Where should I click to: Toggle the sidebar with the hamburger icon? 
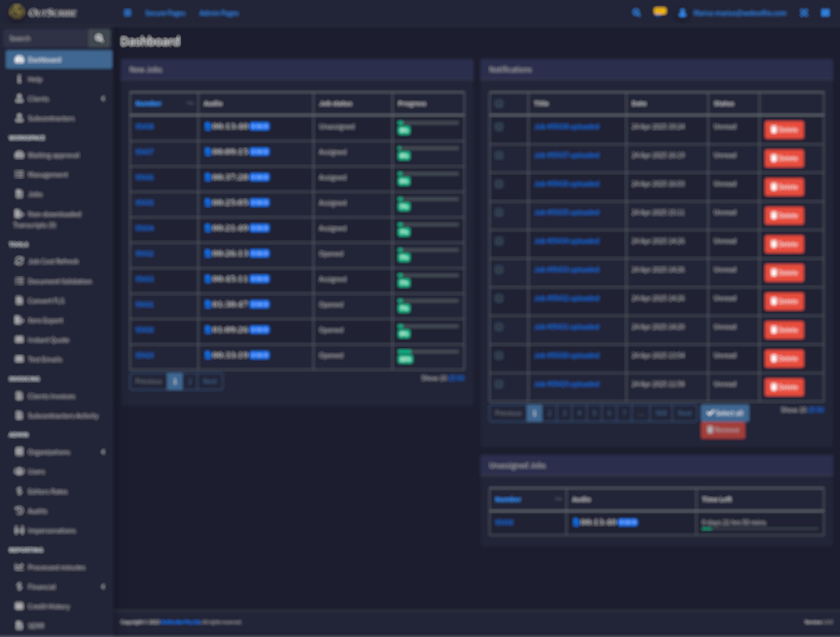(128, 13)
